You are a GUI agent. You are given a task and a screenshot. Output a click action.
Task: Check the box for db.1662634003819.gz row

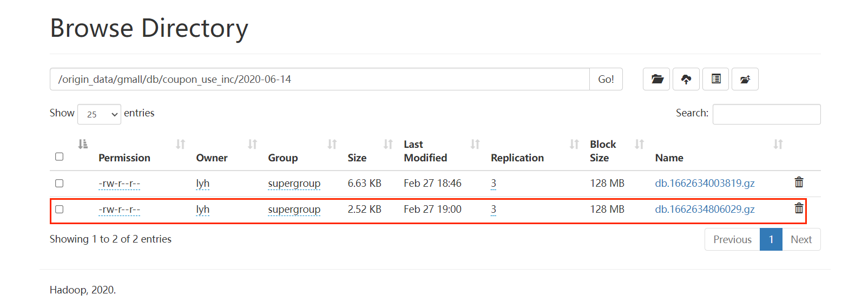click(x=60, y=183)
